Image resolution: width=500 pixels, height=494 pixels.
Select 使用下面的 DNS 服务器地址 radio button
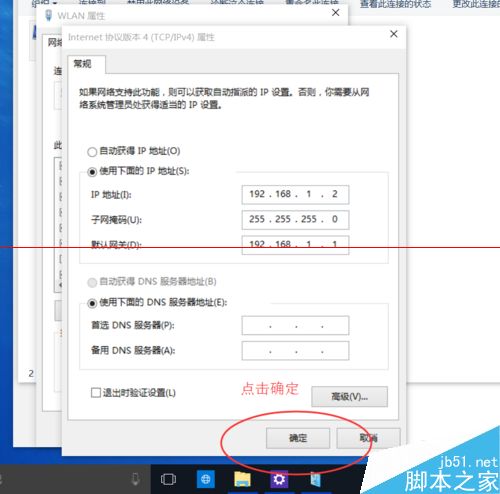92,303
